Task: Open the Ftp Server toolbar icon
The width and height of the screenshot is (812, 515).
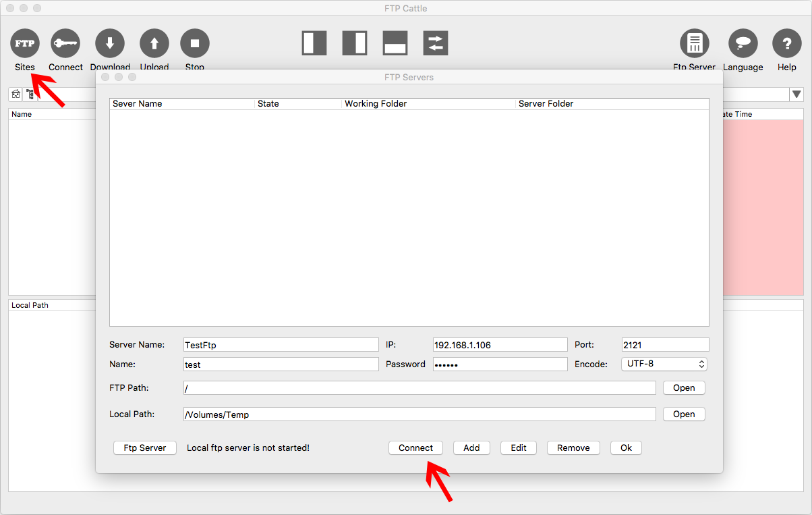Action: (695, 43)
